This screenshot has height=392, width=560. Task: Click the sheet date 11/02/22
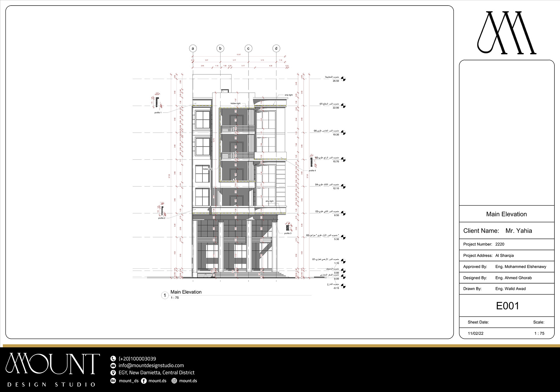tap(475, 333)
